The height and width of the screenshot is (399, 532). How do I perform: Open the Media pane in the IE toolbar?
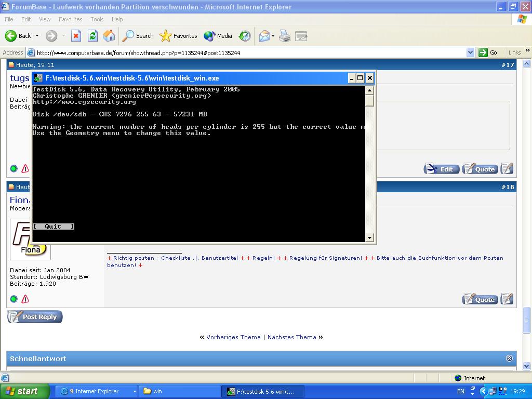[218, 36]
